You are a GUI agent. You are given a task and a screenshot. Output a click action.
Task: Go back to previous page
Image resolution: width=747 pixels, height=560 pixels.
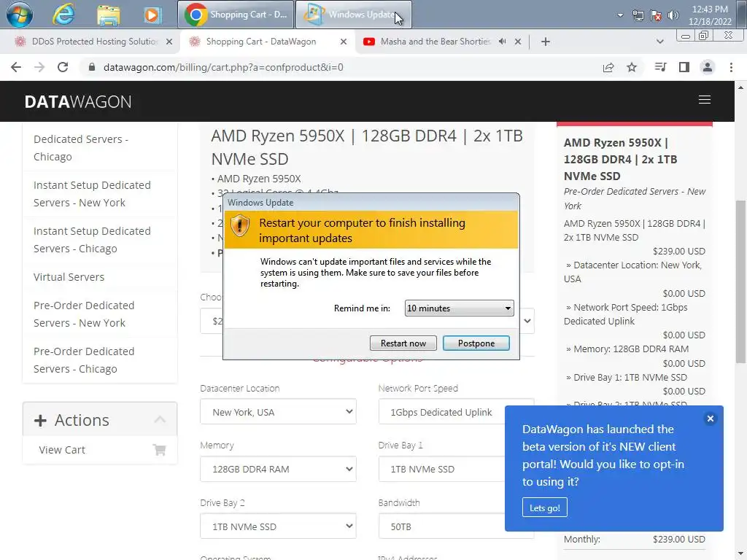16,67
